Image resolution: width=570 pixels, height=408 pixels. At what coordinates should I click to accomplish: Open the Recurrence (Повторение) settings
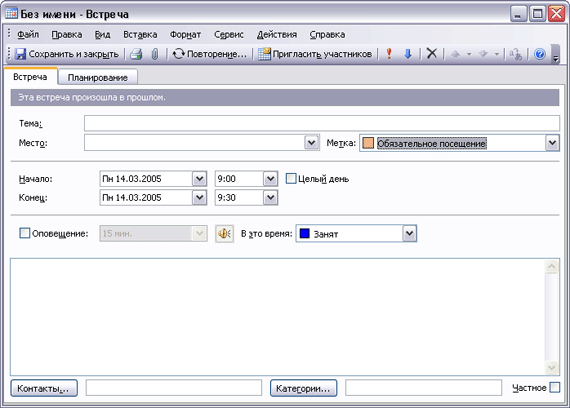[209, 54]
